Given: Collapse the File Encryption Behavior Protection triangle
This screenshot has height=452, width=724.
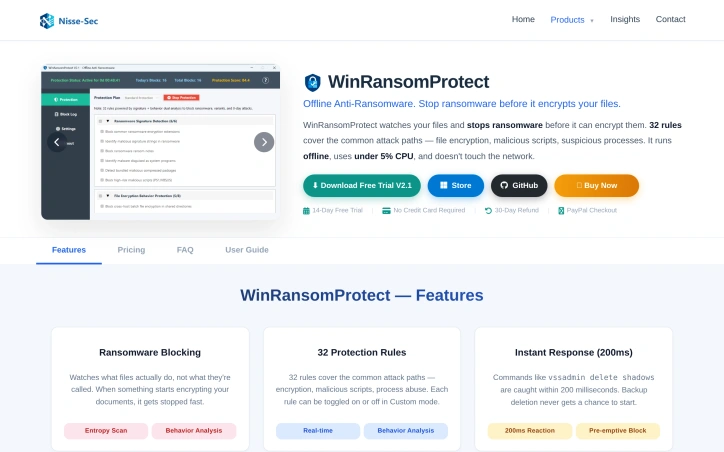Looking at the screenshot, I should 108,196.
